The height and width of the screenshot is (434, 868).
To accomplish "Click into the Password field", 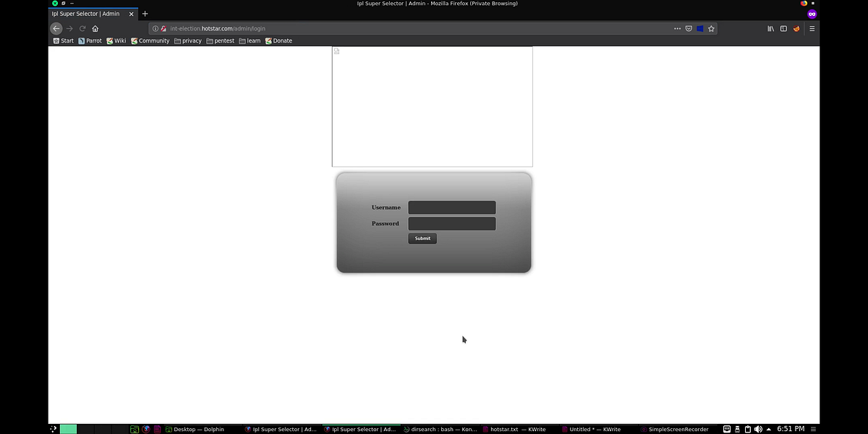I will (452, 224).
